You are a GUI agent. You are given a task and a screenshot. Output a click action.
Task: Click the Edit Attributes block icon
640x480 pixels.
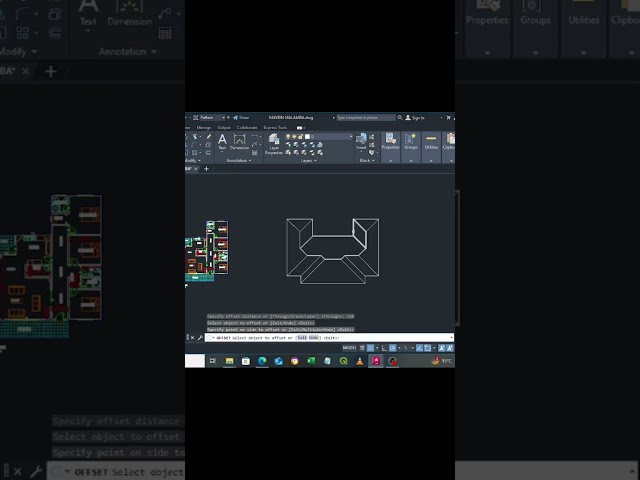click(371, 153)
